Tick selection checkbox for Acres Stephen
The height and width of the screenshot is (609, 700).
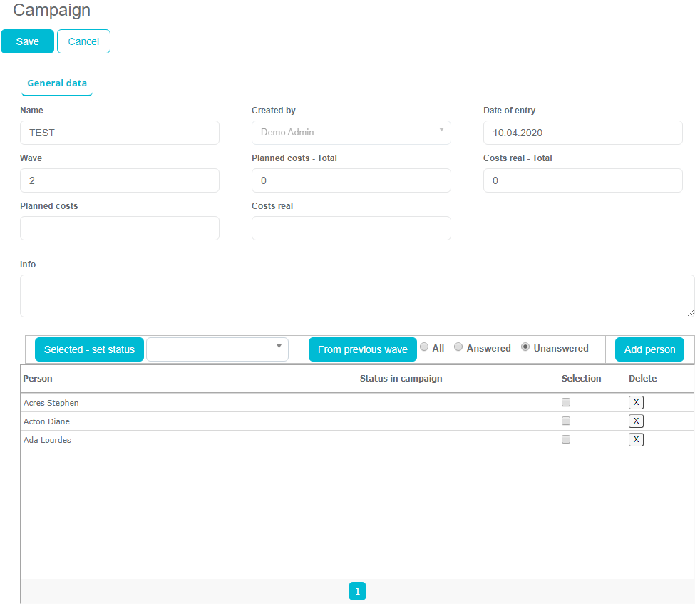tap(566, 402)
